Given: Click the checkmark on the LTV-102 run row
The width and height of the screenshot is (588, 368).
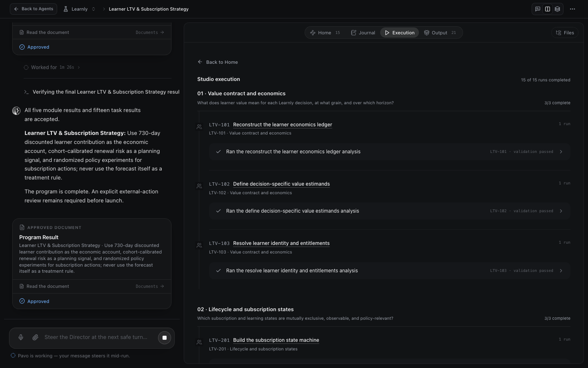Looking at the screenshot, I should tap(218, 211).
